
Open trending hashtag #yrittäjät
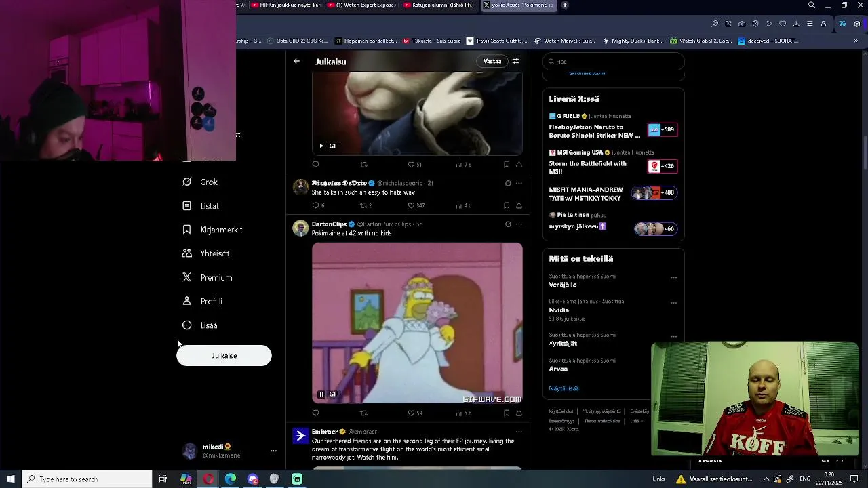tap(563, 344)
